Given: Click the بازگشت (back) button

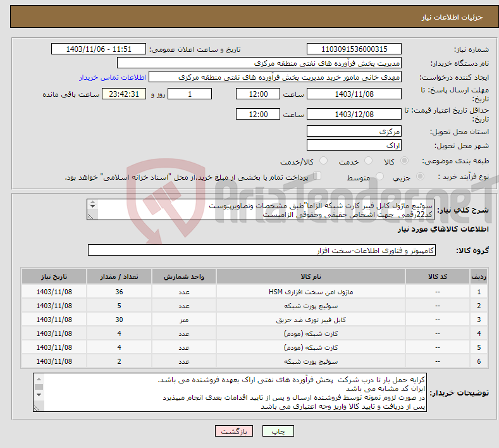Looking at the screenshot, I should click(x=234, y=431).
